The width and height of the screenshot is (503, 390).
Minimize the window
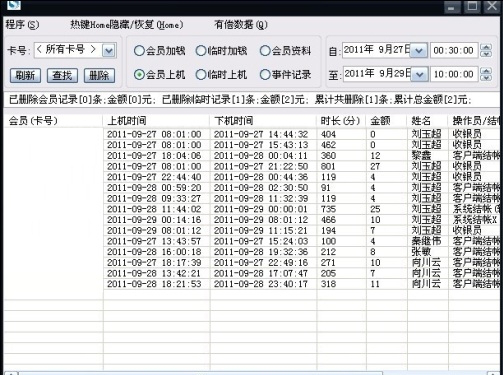point(452,6)
